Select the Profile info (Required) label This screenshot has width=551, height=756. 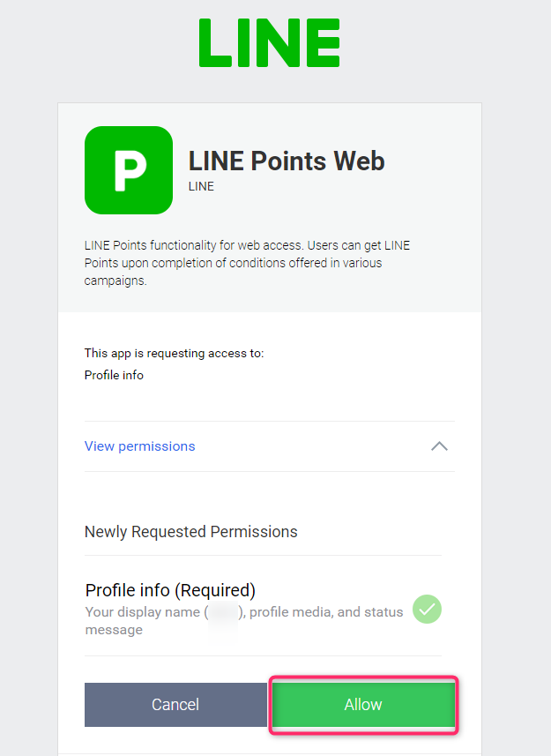[x=170, y=590]
